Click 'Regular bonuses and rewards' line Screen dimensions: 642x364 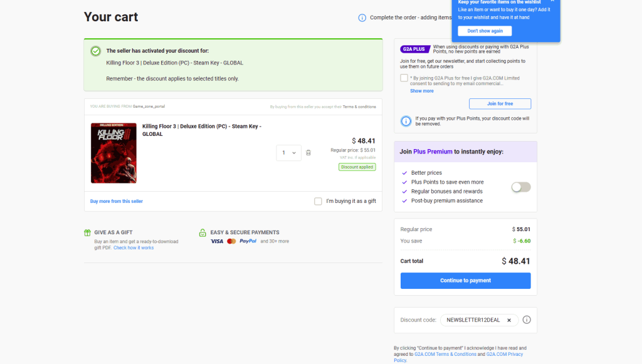[446, 192]
